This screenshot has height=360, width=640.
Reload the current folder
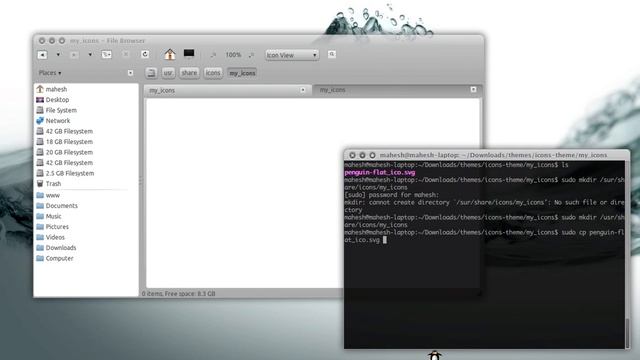point(145,54)
